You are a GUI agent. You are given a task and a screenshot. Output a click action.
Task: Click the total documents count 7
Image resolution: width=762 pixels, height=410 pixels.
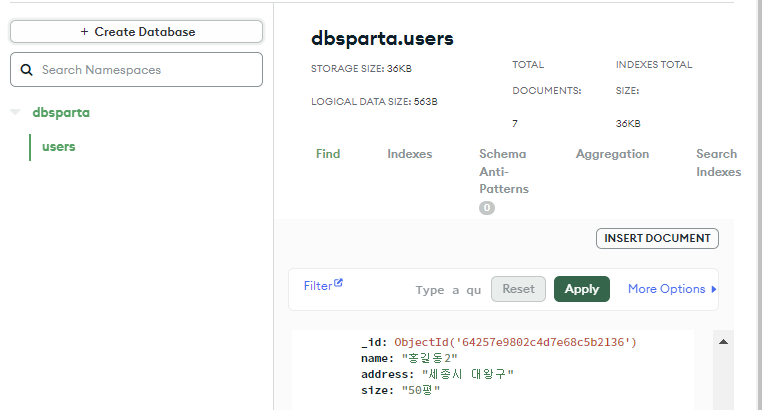click(515, 123)
